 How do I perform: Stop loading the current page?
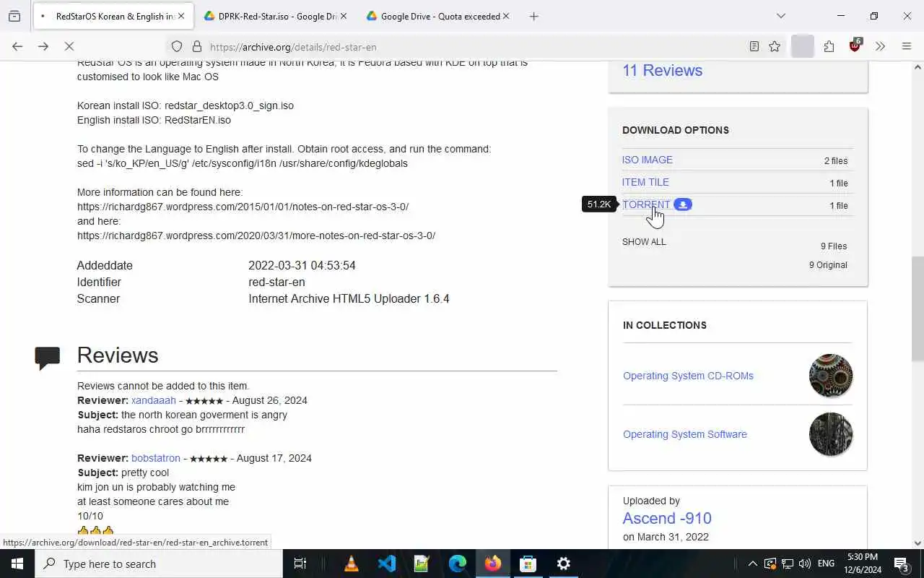[x=69, y=47]
